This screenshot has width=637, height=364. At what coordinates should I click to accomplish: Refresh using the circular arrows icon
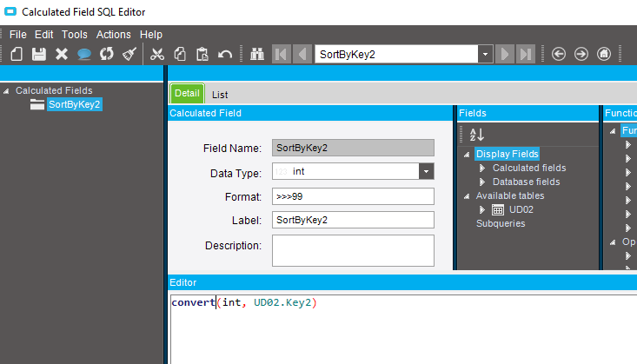pos(107,54)
